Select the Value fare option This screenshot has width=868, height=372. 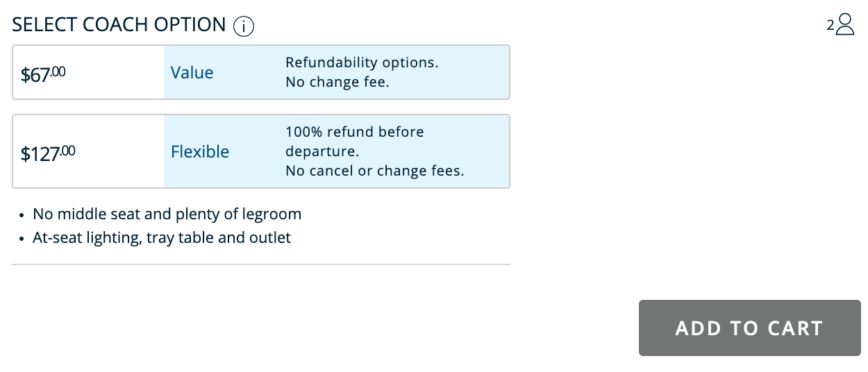pos(261,72)
